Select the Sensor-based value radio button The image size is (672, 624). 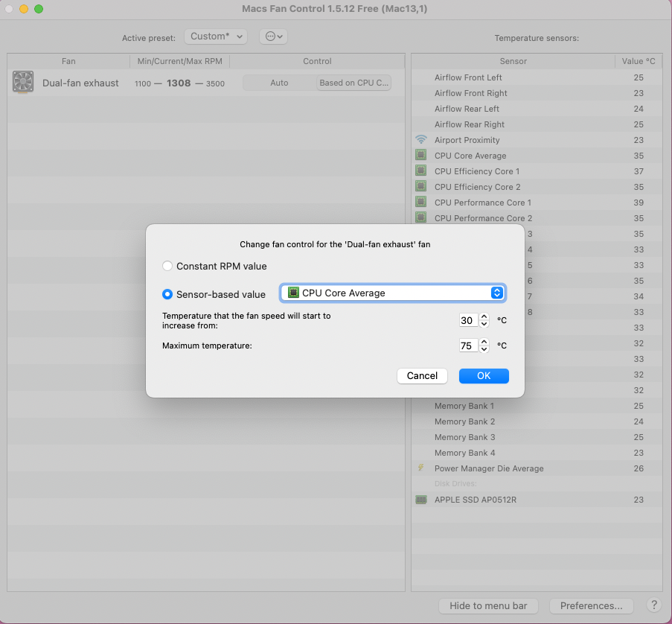click(167, 294)
